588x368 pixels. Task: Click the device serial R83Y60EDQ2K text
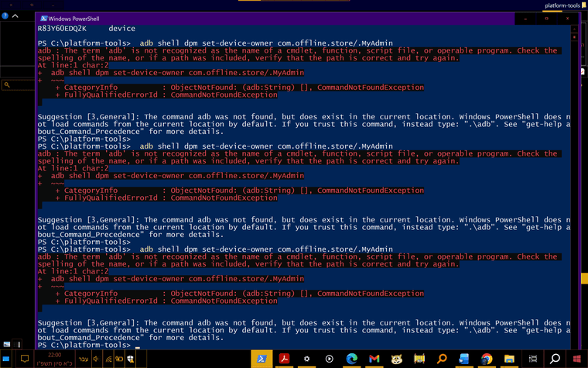point(62,29)
